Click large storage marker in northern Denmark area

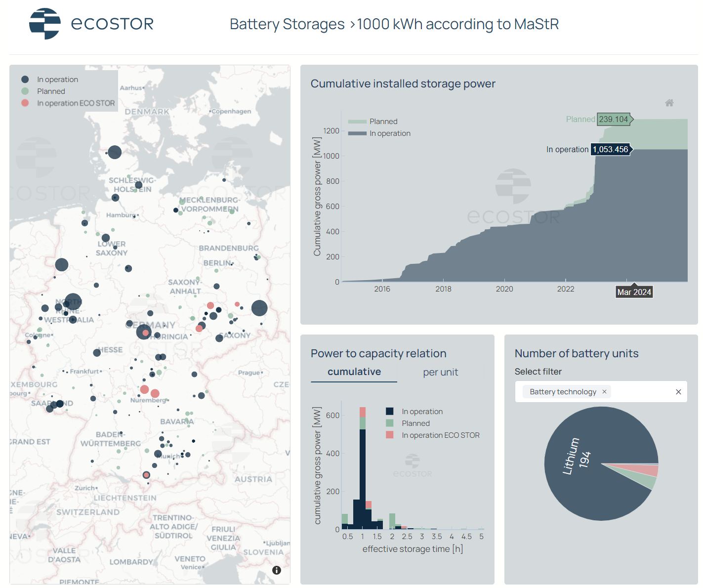115,152
